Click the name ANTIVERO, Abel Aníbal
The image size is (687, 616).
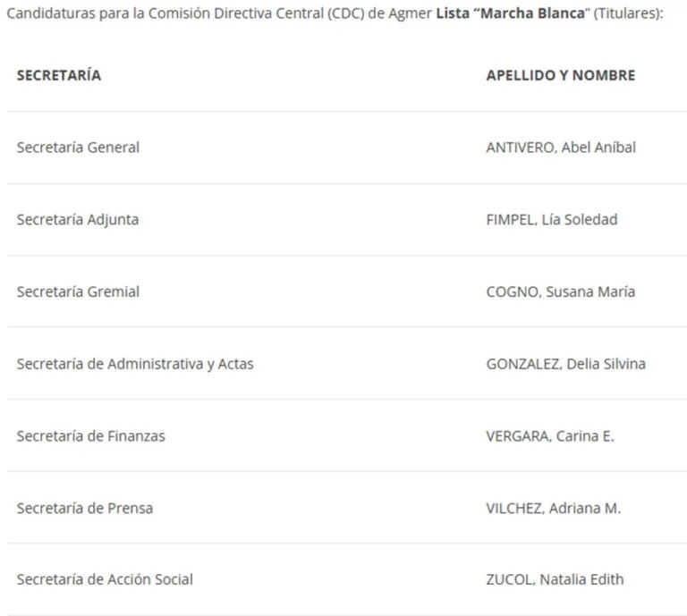point(561,148)
